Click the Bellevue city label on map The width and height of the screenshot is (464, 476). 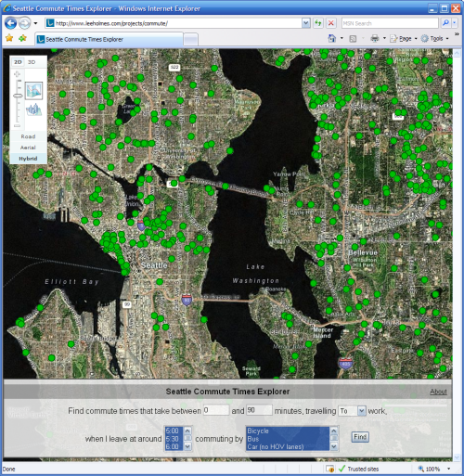coord(363,252)
